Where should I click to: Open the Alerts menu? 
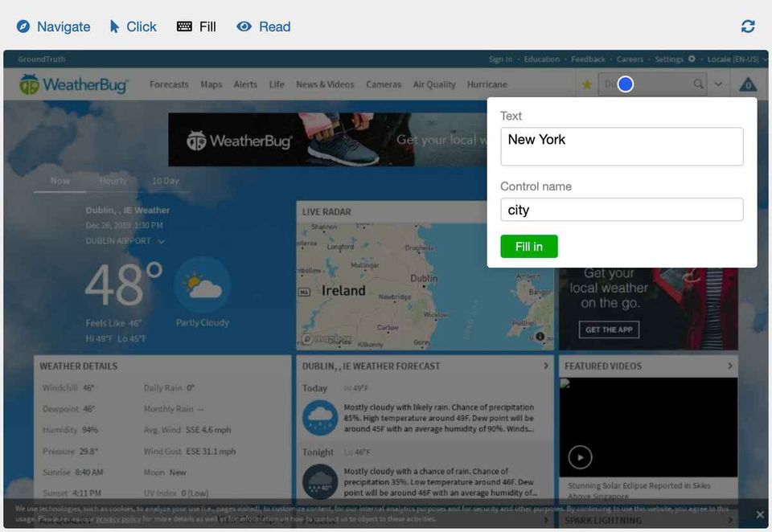pyautogui.click(x=245, y=84)
